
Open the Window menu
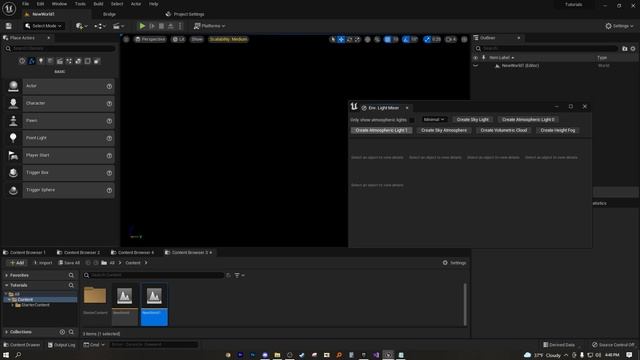[59, 4]
